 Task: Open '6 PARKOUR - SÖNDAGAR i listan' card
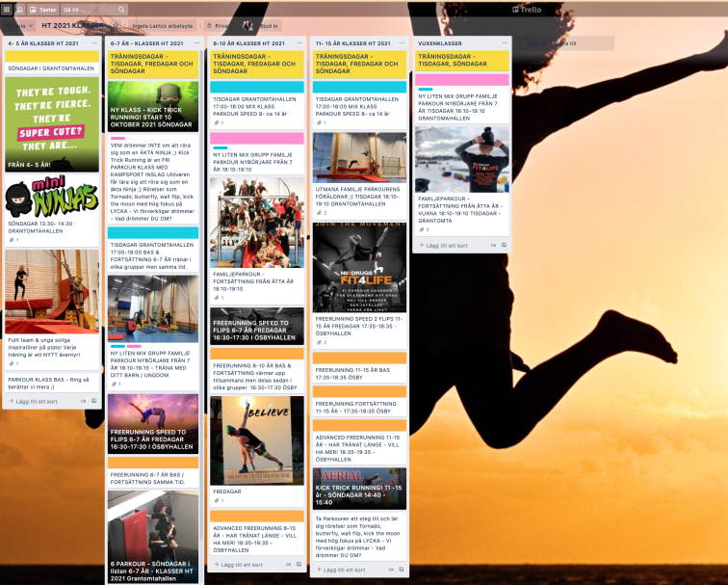click(x=153, y=537)
